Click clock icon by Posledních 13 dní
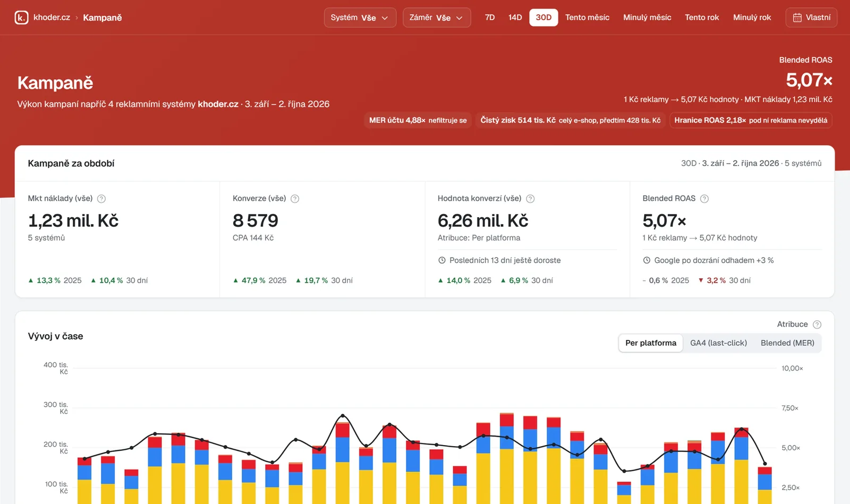 (x=441, y=260)
